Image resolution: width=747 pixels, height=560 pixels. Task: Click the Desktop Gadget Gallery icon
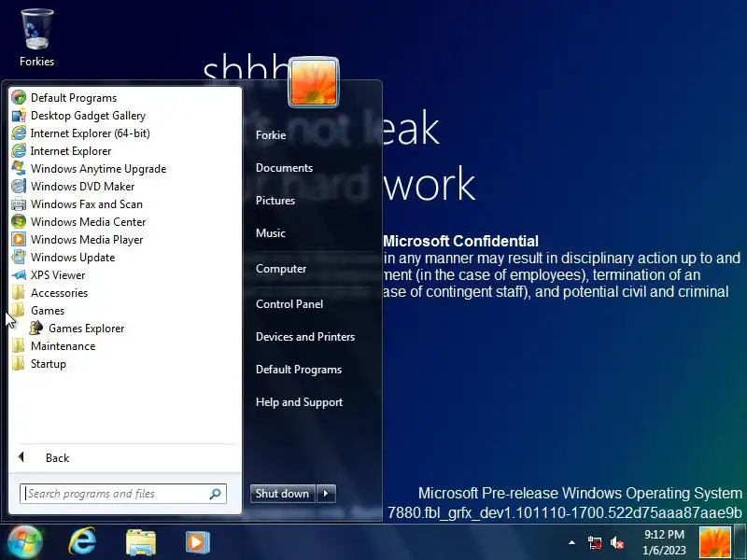click(x=19, y=115)
